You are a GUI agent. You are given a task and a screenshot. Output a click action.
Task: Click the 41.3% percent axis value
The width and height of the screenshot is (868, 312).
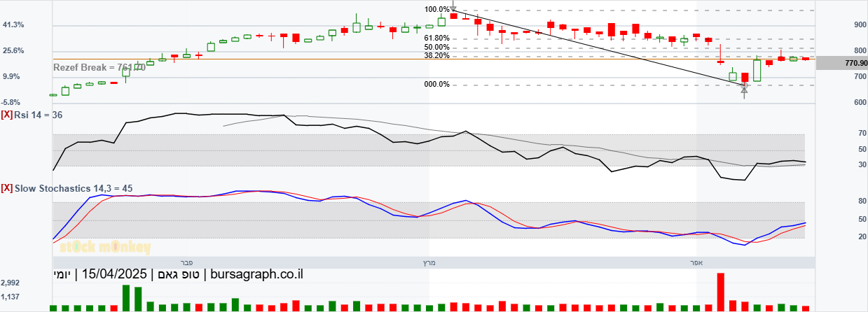click(x=14, y=24)
